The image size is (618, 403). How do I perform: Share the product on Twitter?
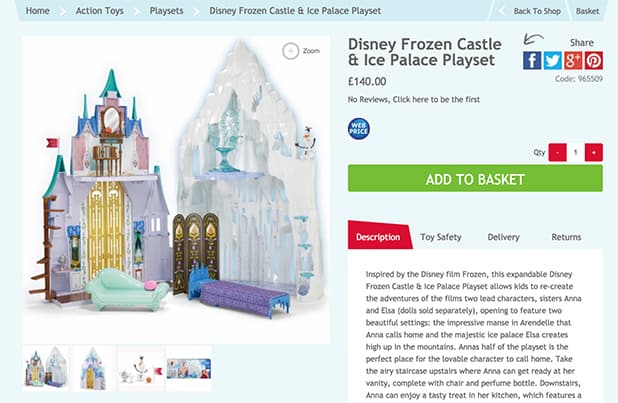(553, 60)
